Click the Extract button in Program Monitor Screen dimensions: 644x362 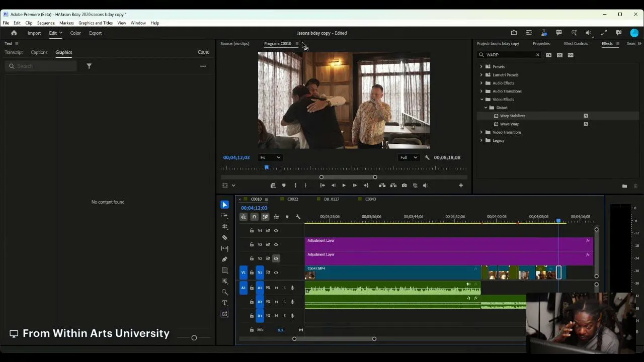point(393,186)
